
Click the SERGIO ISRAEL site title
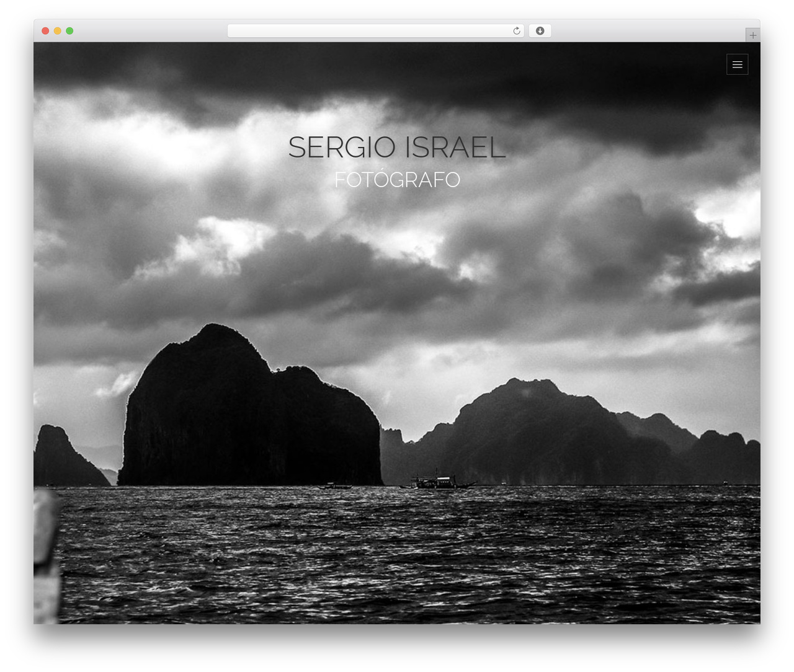click(397, 148)
